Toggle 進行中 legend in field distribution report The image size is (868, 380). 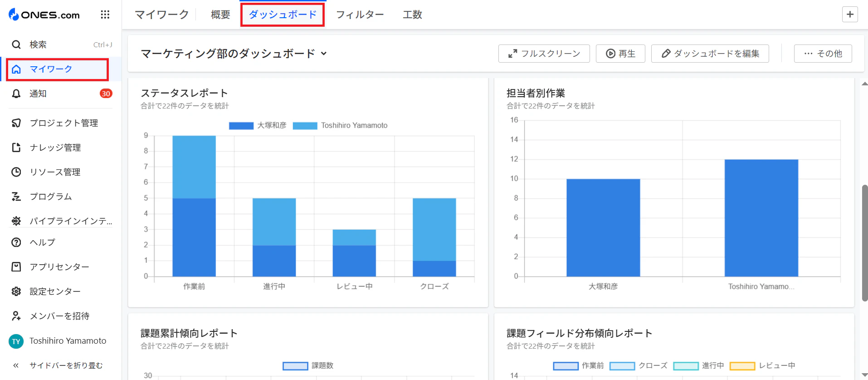coord(698,366)
